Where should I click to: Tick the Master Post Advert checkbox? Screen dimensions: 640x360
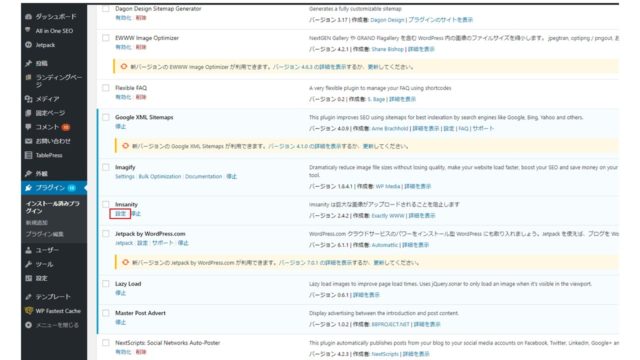(x=106, y=313)
